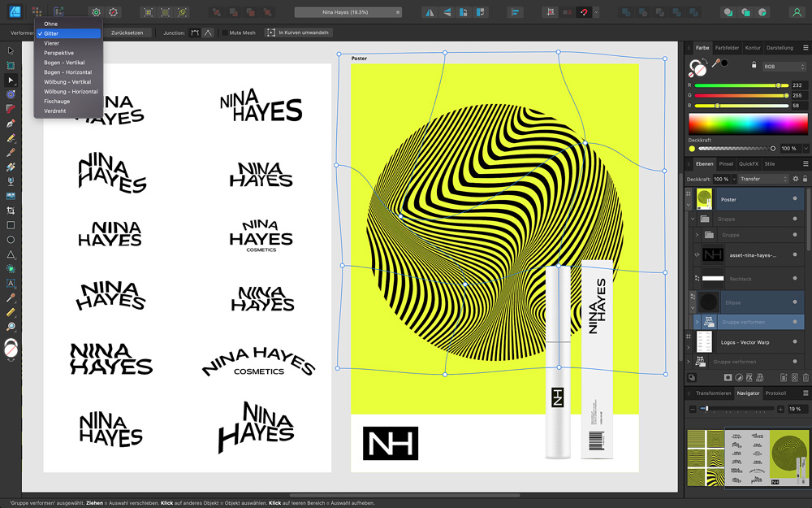Click the green G channel slider
The image size is (812, 508).
pos(739,95)
